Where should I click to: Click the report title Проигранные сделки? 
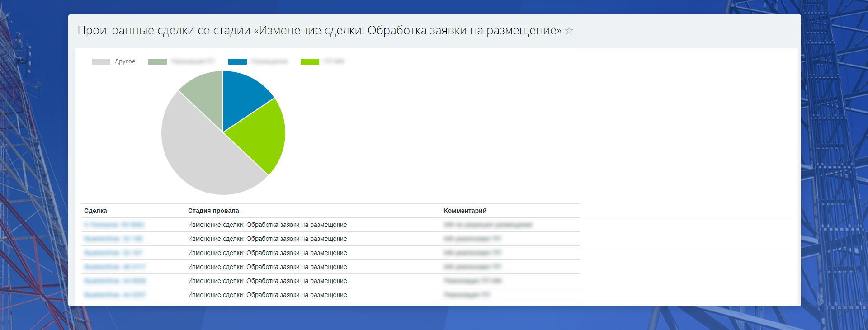(x=319, y=30)
